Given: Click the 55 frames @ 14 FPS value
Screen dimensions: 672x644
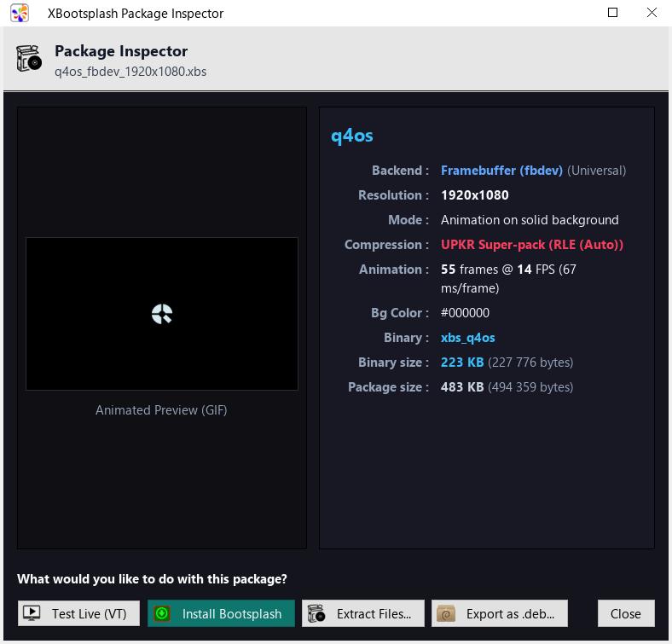Looking at the screenshot, I should click(x=508, y=278).
